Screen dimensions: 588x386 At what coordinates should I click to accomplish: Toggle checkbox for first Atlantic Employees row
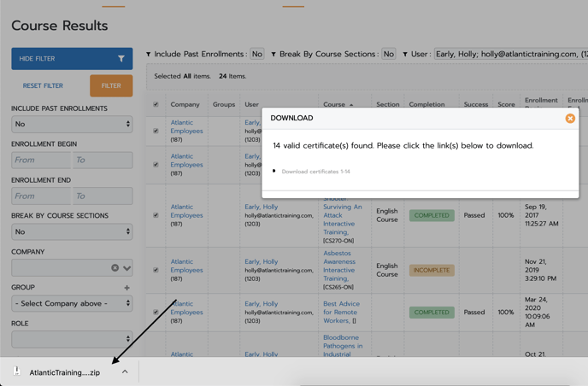156,131
